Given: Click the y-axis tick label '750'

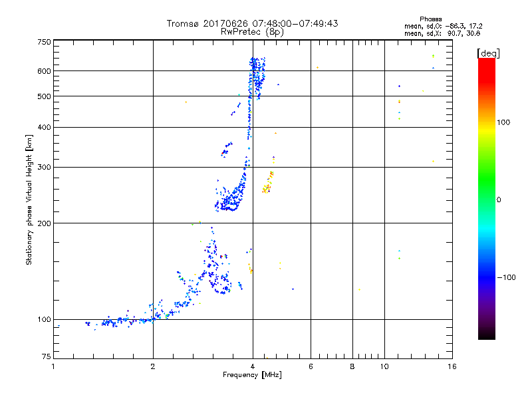Looking at the screenshot, I should point(44,42).
